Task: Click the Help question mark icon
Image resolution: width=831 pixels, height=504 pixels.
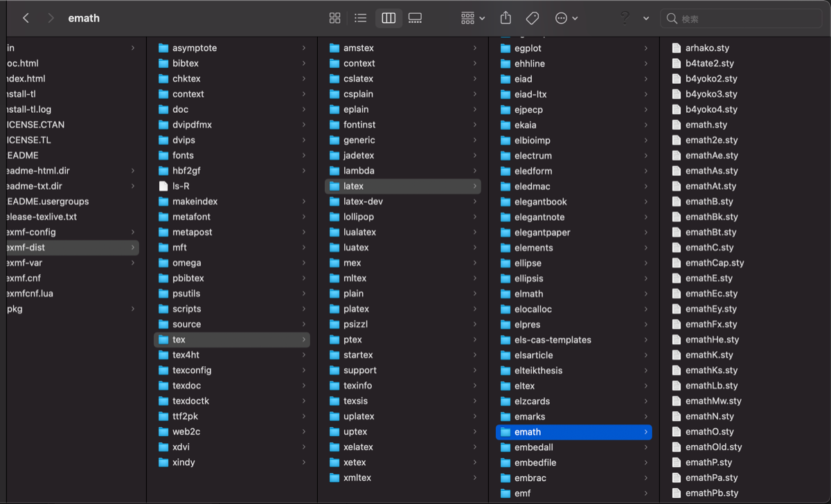Action: tap(625, 18)
